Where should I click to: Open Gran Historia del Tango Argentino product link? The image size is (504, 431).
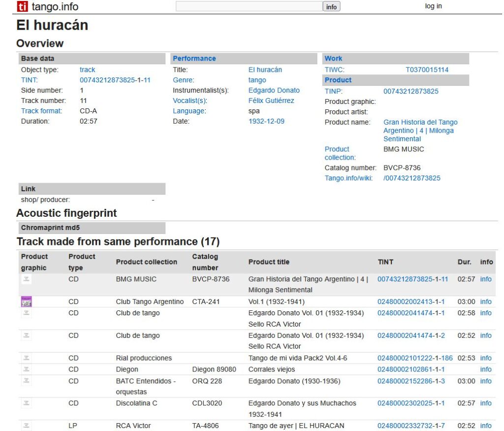coord(420,130)
